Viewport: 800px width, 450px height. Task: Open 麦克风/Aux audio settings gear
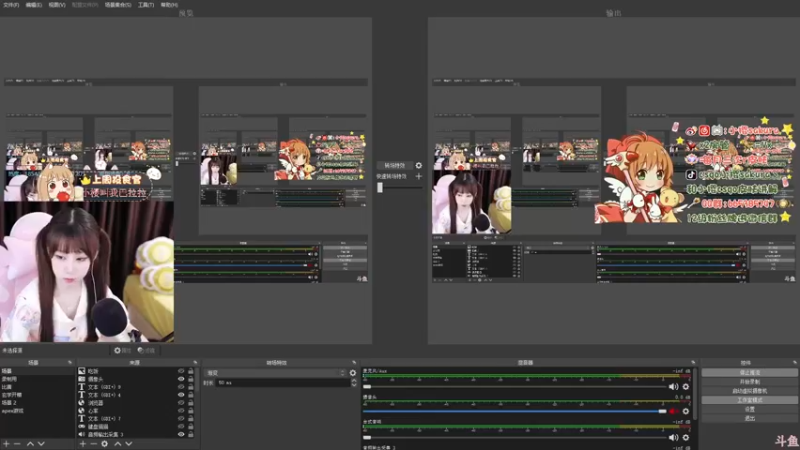point(686,387)
